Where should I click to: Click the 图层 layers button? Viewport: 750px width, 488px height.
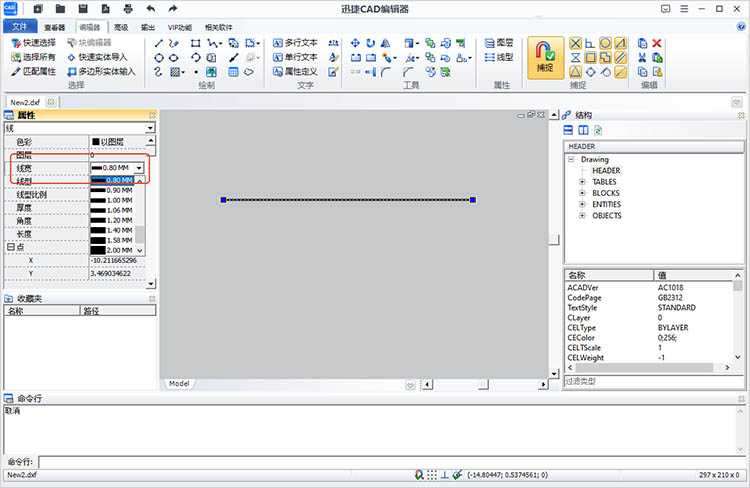(x=499, y=43)
